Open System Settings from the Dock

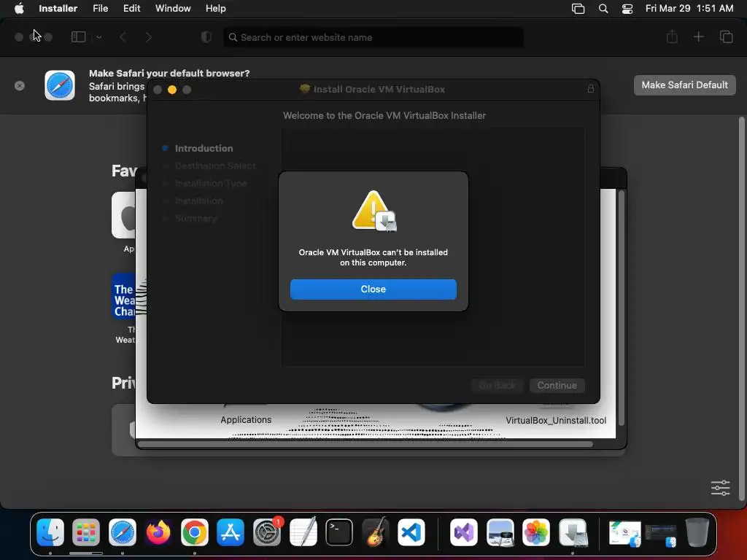267,532
